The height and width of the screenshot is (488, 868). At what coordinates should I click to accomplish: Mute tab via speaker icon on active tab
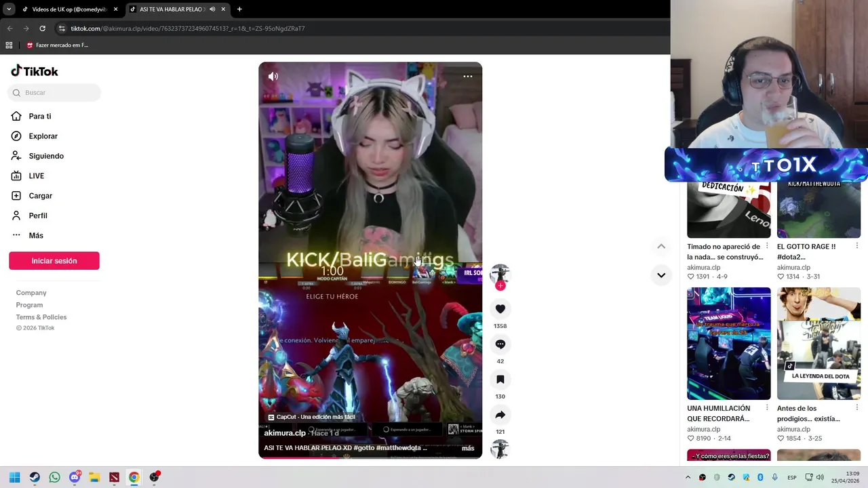click(x=212, y=9)
